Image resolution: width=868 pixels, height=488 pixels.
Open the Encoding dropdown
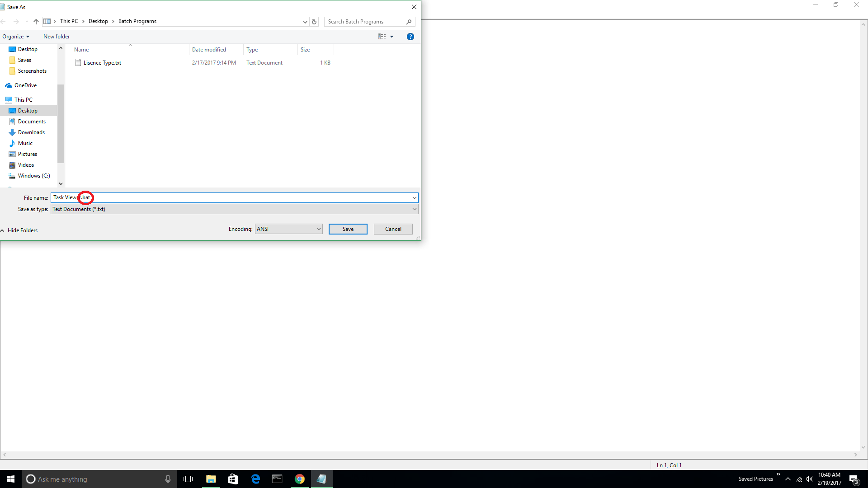click(x=318, y=229)
